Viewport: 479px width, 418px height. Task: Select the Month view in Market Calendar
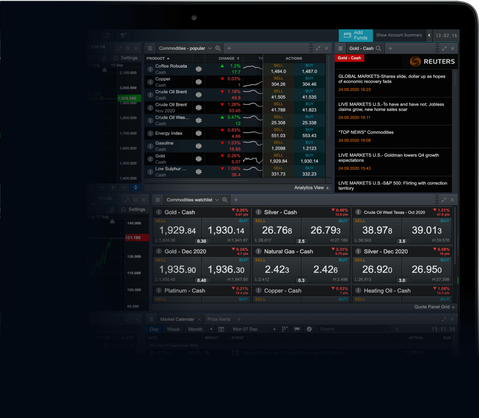point(195,329)
